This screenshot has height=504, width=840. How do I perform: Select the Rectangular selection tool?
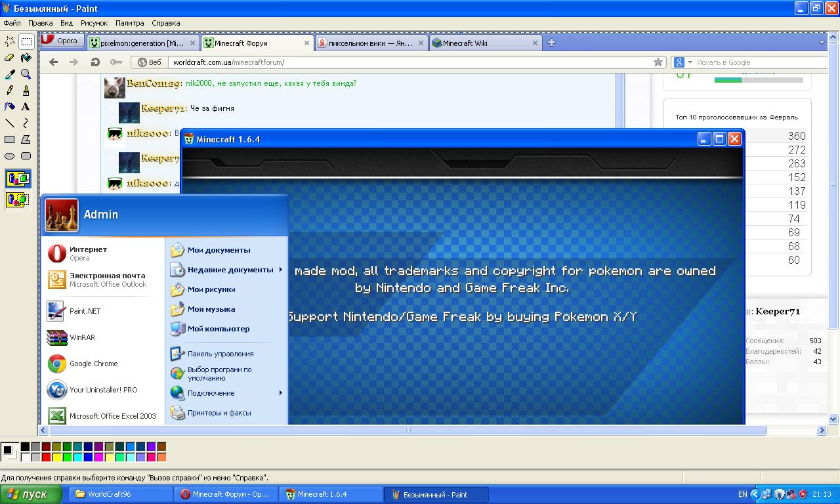point(26,41)
